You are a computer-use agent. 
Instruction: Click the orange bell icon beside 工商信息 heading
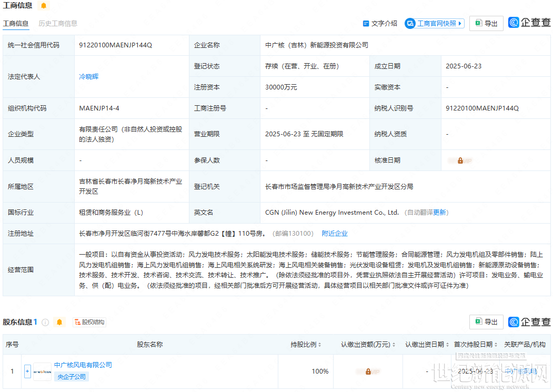coord(43,6)
